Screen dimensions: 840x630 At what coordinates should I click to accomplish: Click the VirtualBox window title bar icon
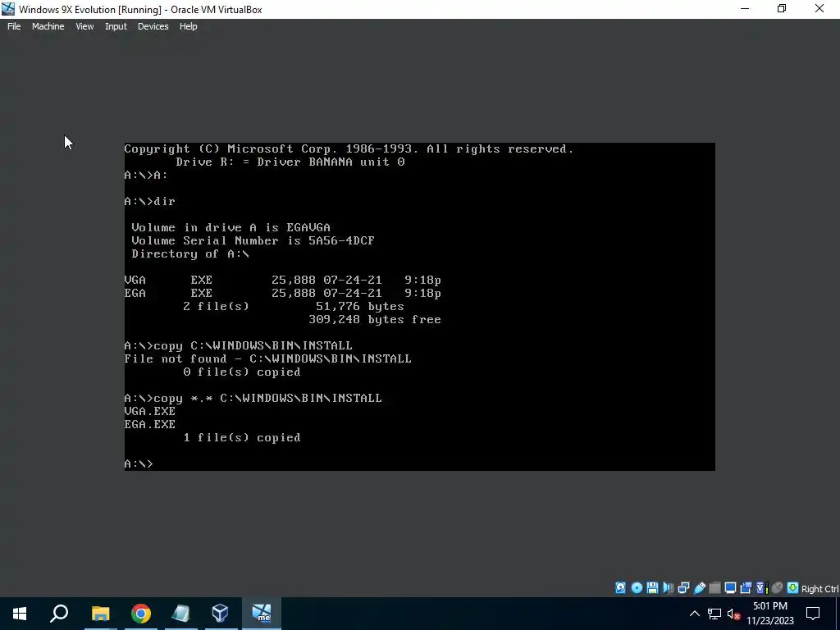8,9
